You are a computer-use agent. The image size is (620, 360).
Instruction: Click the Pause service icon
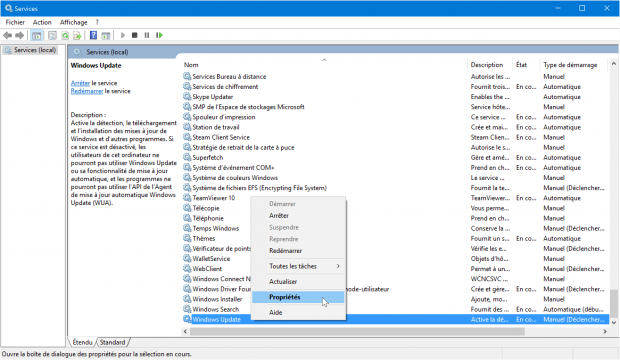click(147, 35)
